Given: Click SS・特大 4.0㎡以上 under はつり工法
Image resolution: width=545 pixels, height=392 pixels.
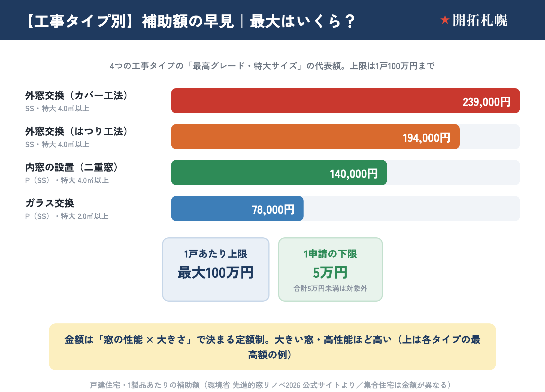Looking at the screenshot, I should 57,145.
